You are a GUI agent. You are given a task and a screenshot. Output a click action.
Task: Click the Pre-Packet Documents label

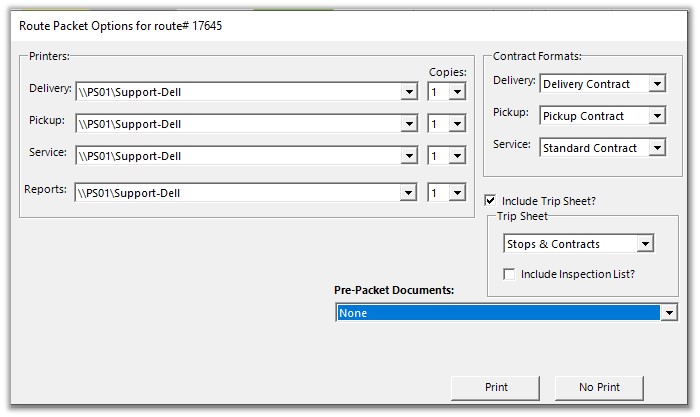pyautogui.click(x=394, y=290)
